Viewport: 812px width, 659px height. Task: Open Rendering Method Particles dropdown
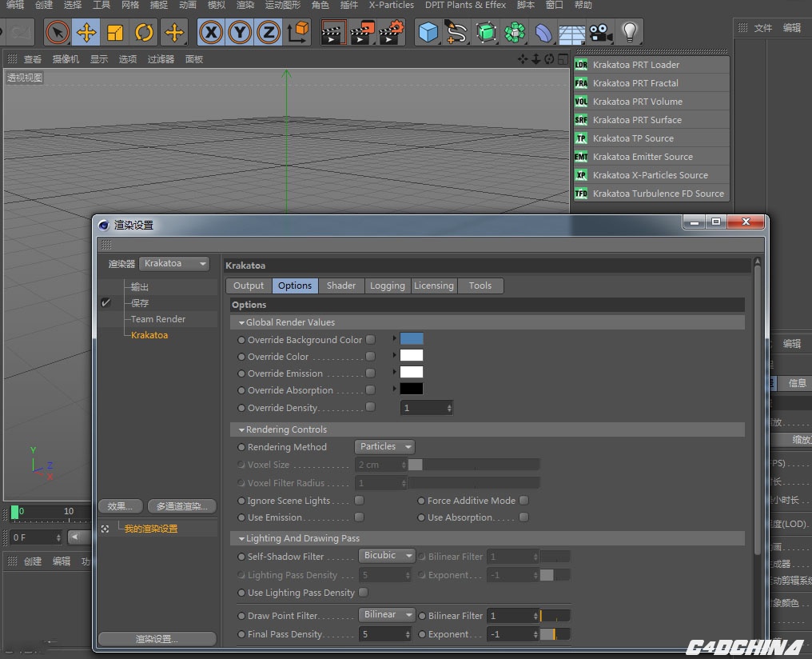384,446
